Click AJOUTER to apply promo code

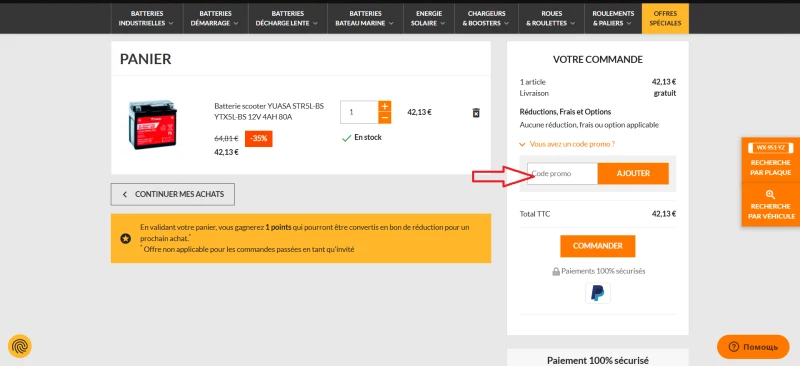click(x=633, y=174)
